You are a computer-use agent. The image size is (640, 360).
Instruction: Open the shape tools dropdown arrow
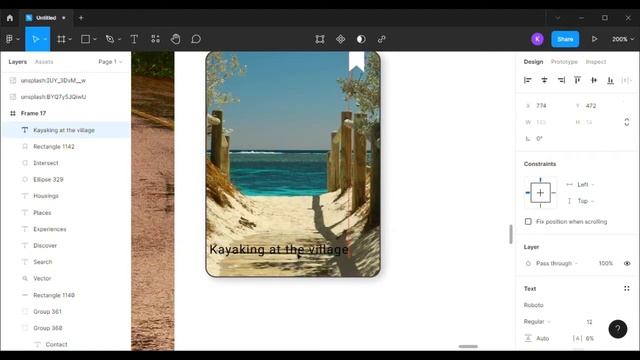click(95, 39)
